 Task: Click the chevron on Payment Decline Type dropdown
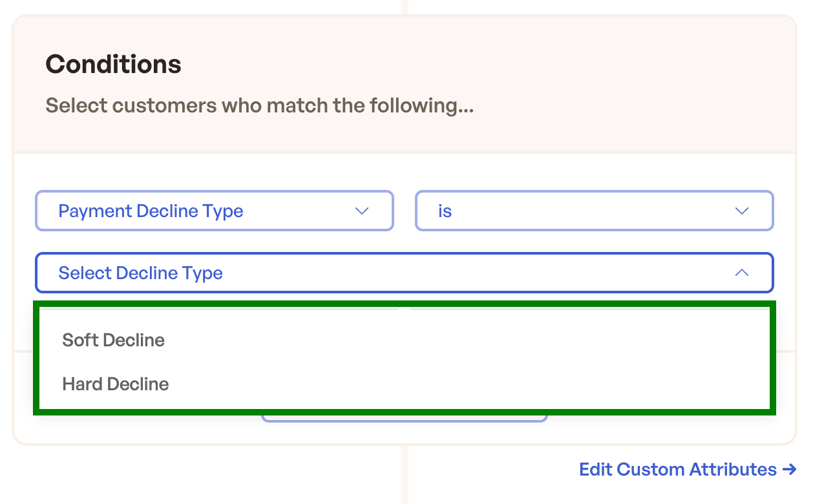(362, 211)
